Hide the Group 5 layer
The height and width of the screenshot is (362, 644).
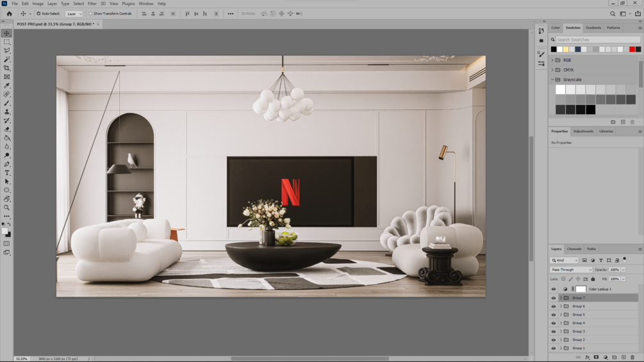click(553, 315)
